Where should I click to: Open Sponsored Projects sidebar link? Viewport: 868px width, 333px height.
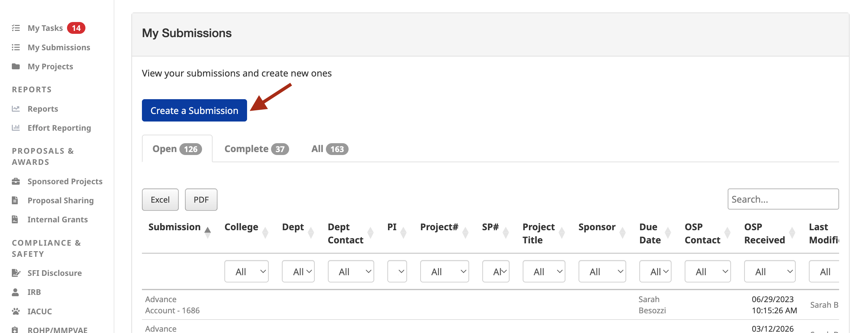tap(65, 181)
